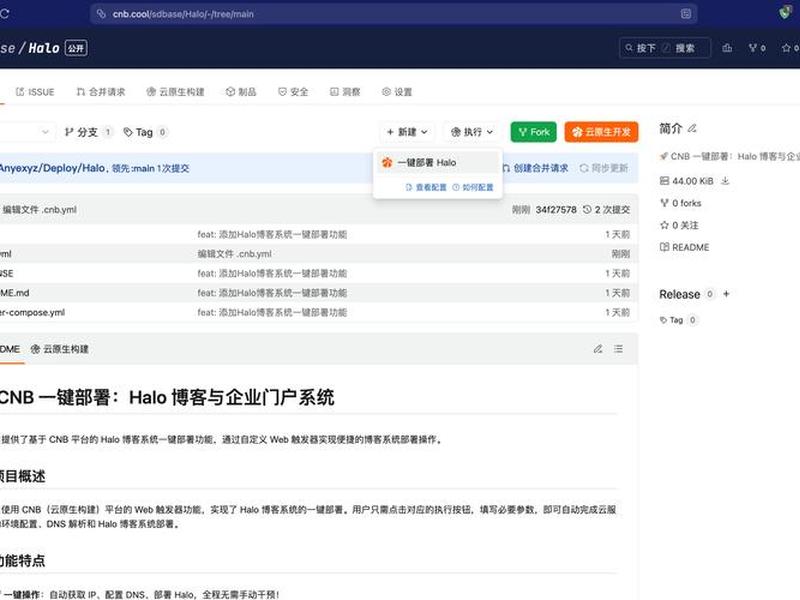Click the browser address bar
This screenshot has width=800, height=600.
[x=393, y=14]
